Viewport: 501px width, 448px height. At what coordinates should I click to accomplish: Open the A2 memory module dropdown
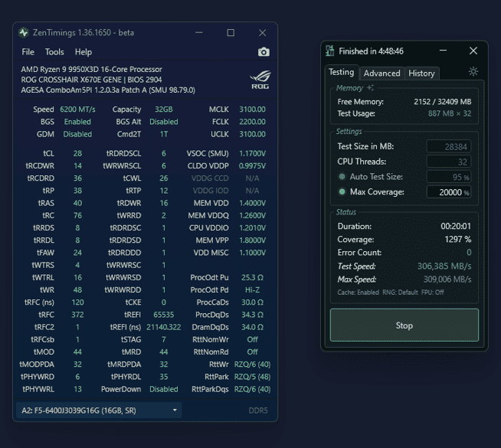pyautogui.click(x=99, y=410)
